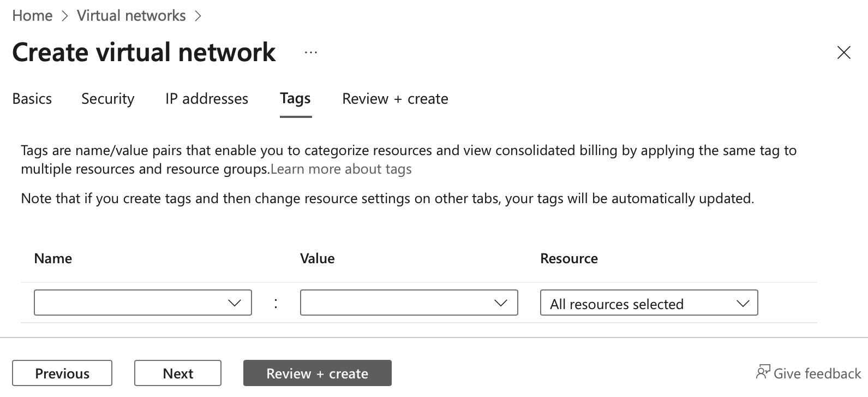Viewport: 868px width, 397px height.
Task: Click the Resource column header
Action: tap(569, 258)
